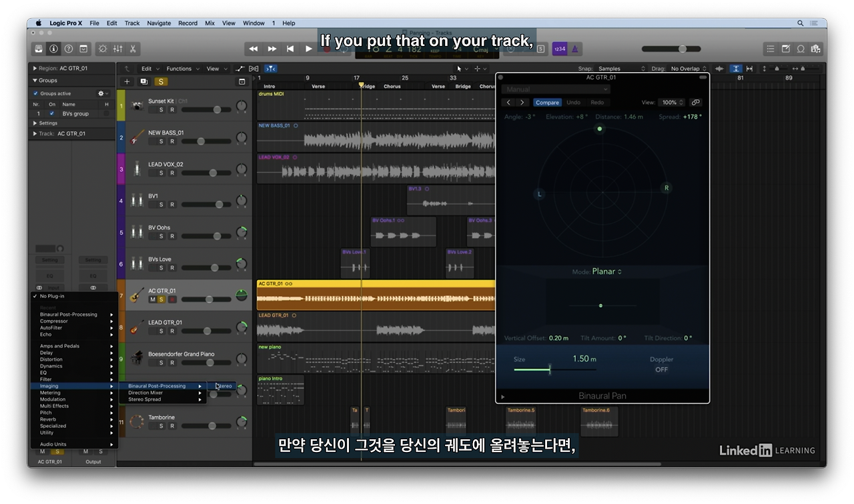The image size is (854, 504).
Task: Click the Rewind transport button
Action: point(254,49)
